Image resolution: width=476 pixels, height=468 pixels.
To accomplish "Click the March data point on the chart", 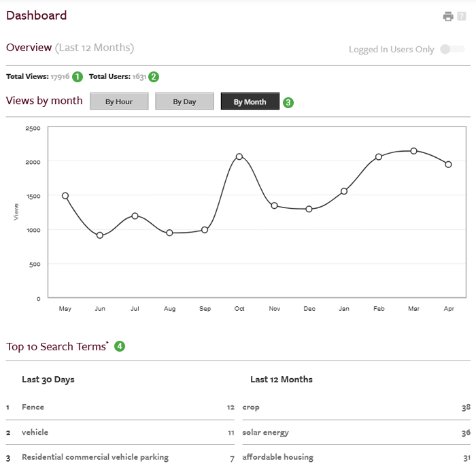I will coord(413,151).
